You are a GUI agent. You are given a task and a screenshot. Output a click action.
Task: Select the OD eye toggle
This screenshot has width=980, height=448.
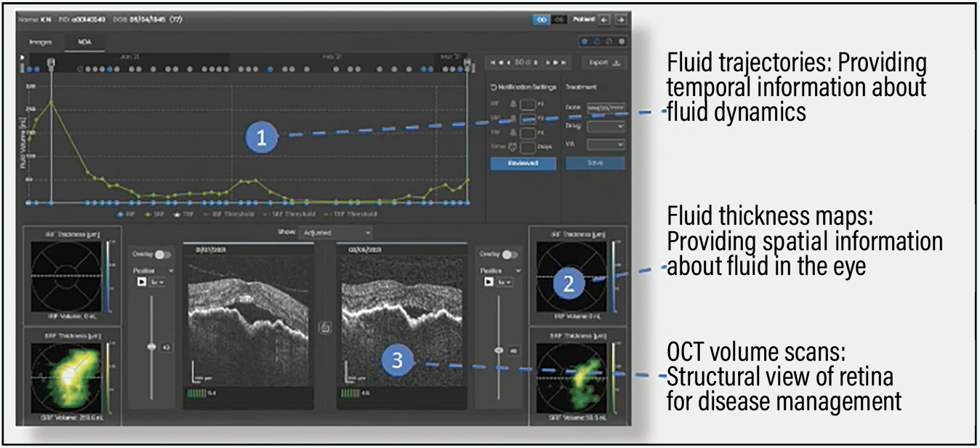541,19
